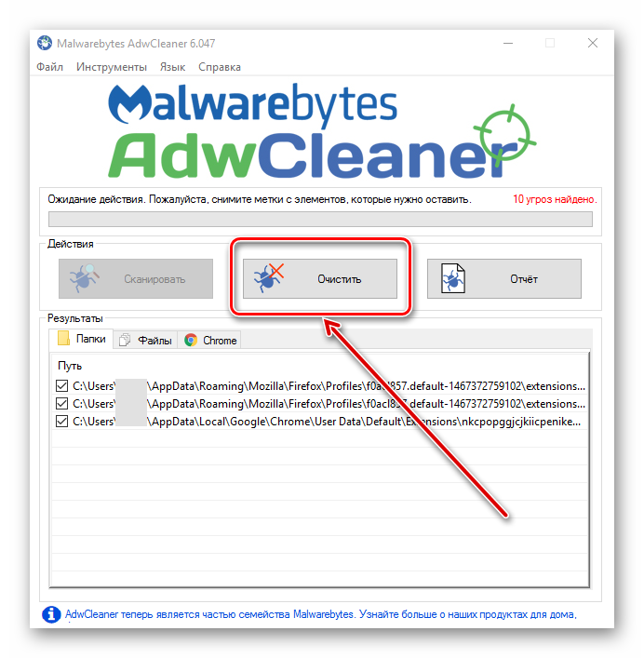The width and height of the screenshot is (644, 658).
Task: Click the magnifier bug Scan icon
Action: click(84, 278)
